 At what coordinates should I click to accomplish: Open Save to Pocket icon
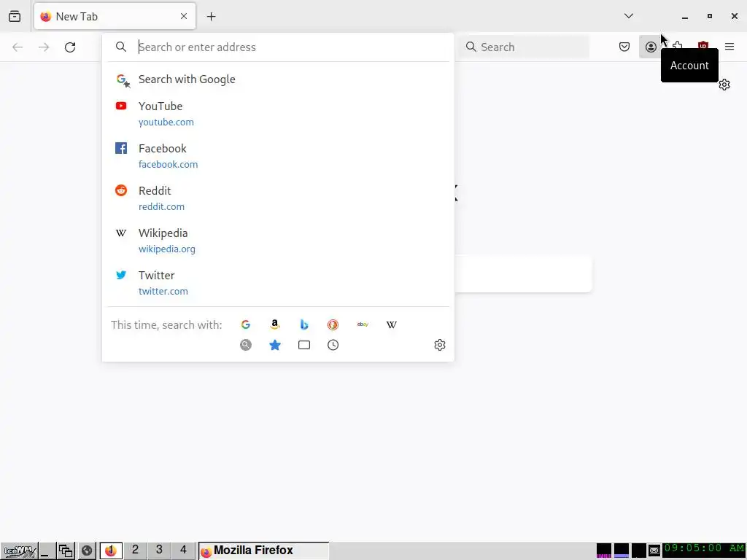624,47
